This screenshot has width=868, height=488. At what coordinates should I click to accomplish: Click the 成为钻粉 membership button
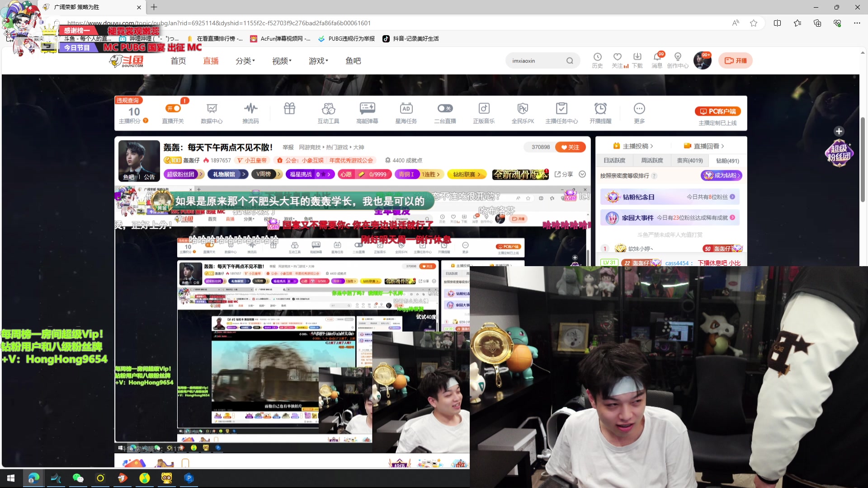point(721,175)
